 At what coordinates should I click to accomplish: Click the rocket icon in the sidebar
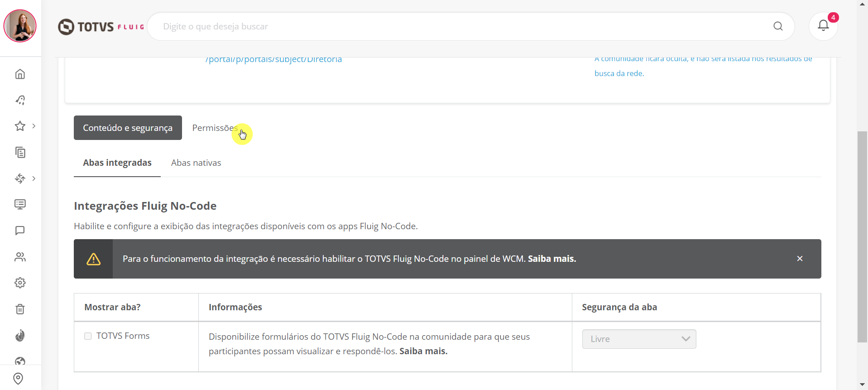pos(20,100)
